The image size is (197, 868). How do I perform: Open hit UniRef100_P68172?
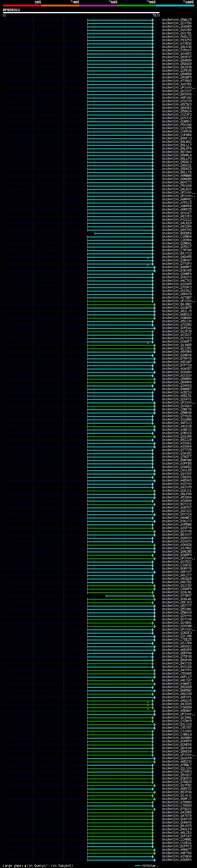pyautogui.click(x=177, y=37)
